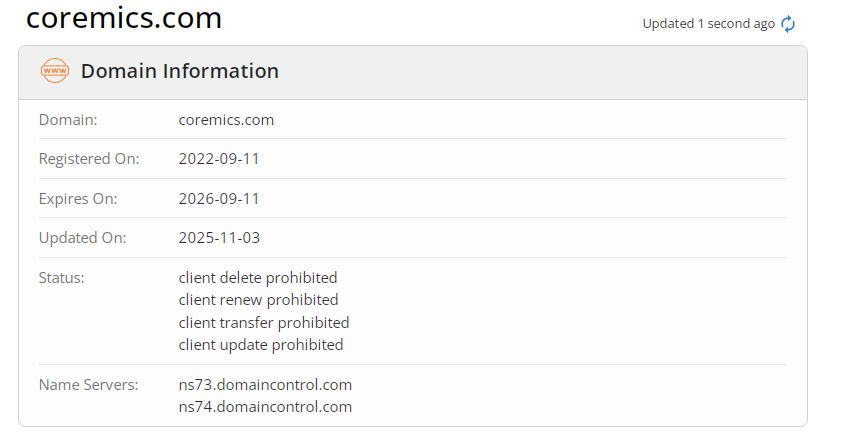Click the ns74.domaincontrol.com name server
The width and height of the screenshot is (846, 435).
pyautogui.click(x=265, y=407)
